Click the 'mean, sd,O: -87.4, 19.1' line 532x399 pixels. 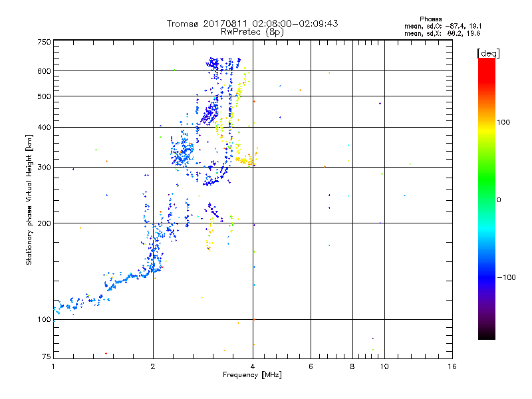[x=443, y=26]
